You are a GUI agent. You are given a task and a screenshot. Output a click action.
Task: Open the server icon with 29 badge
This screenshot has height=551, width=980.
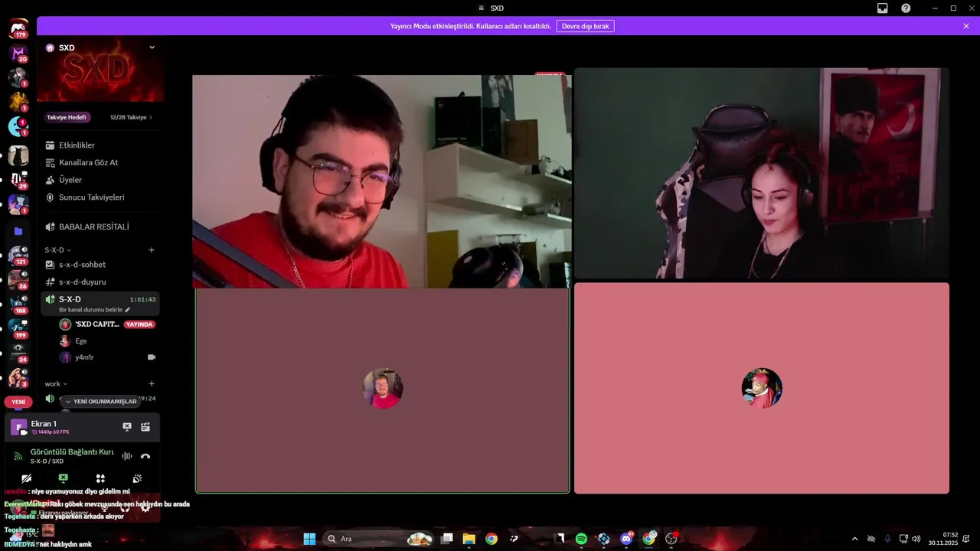18,180
